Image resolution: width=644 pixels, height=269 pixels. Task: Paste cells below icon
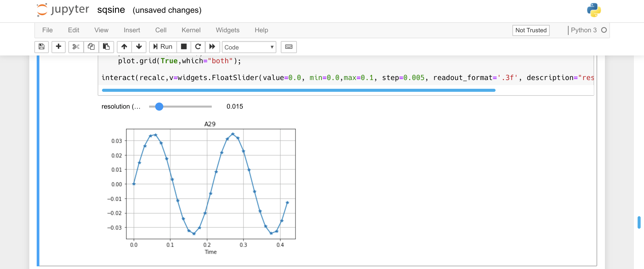pos(106,47)
